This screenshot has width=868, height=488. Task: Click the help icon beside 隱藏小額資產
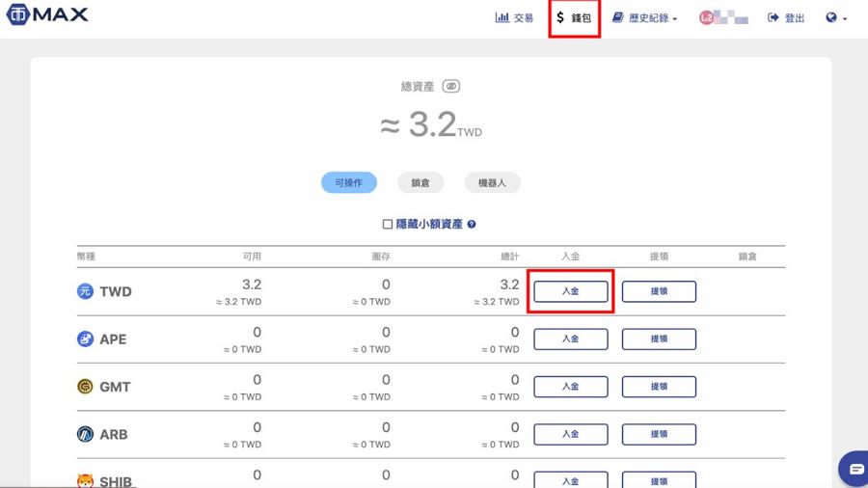pos(472,224)
